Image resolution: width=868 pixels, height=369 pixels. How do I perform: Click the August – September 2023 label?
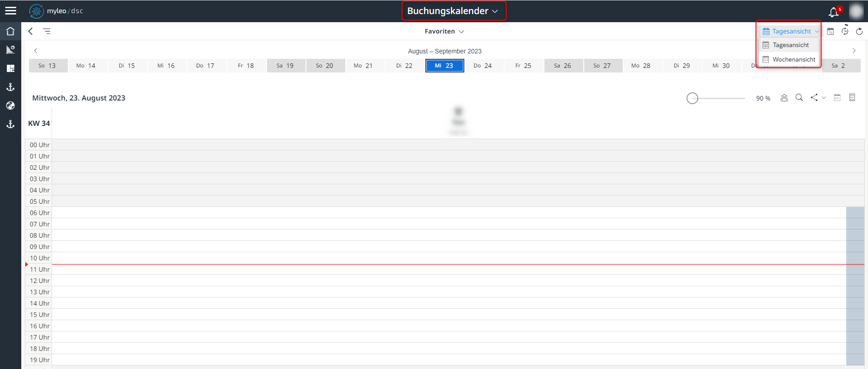click(x=445, y=51)
